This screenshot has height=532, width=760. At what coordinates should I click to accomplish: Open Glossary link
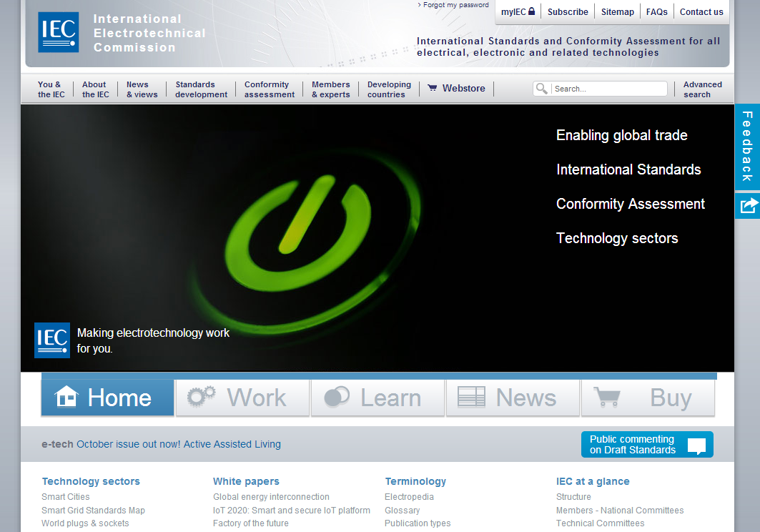click(403, 510)
